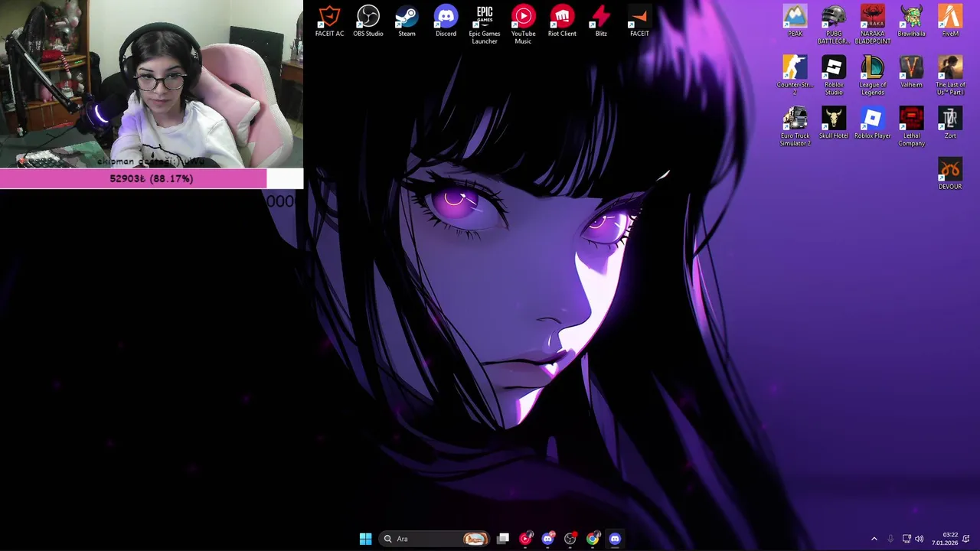
Task: Select the Zort game shortcut
Action: point(950,123)
